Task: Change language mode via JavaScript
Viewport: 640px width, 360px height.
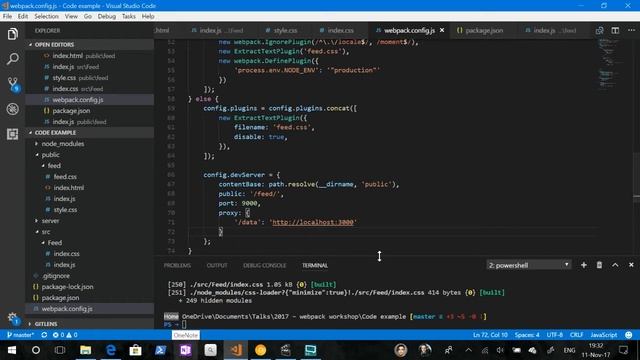Action: point(604,335)
